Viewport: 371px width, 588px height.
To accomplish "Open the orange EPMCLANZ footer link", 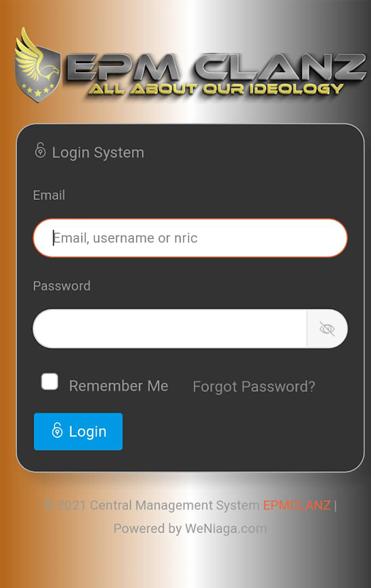I will (x=297, y=505).
